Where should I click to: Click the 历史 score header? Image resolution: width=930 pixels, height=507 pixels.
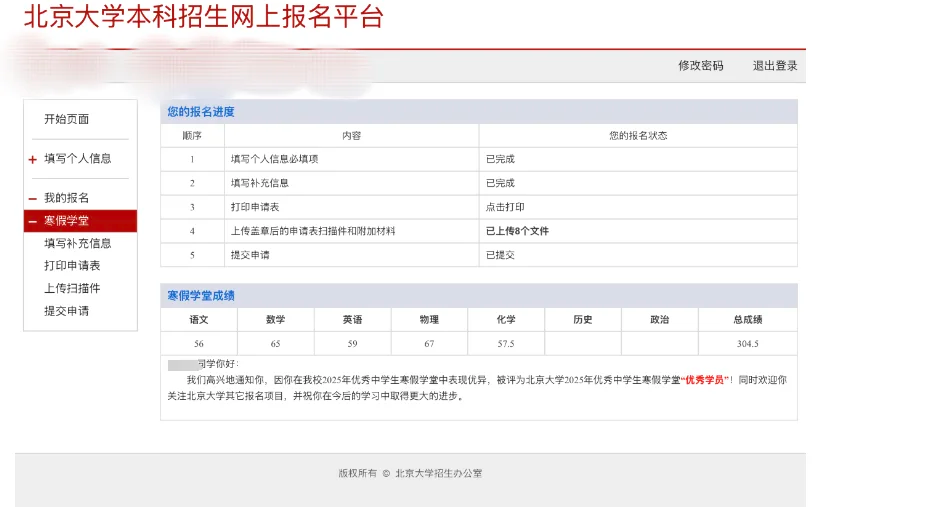(x=583, y=320)
